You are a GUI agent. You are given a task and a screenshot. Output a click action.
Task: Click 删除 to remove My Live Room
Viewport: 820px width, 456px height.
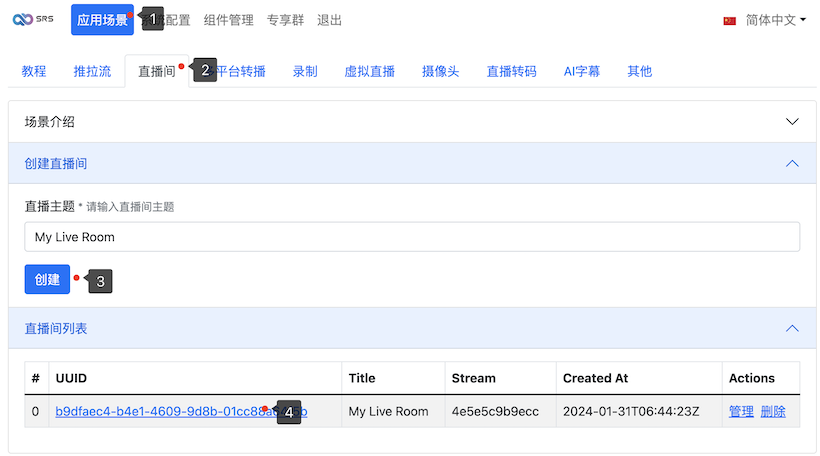(x=773, y=411)
